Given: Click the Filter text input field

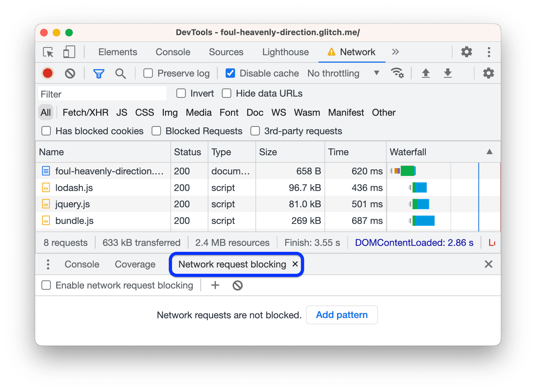Looking at the screenshot, I should (x=102, y=94).
